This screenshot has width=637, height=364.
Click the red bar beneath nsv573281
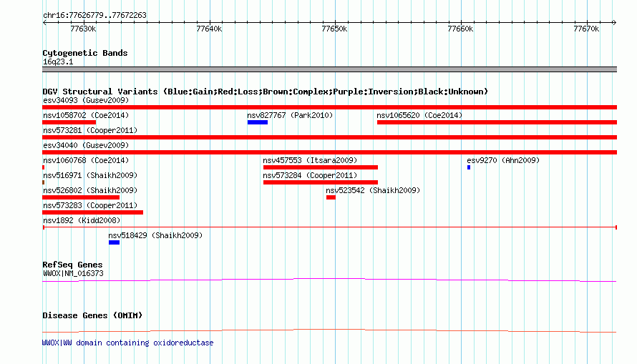329,137
